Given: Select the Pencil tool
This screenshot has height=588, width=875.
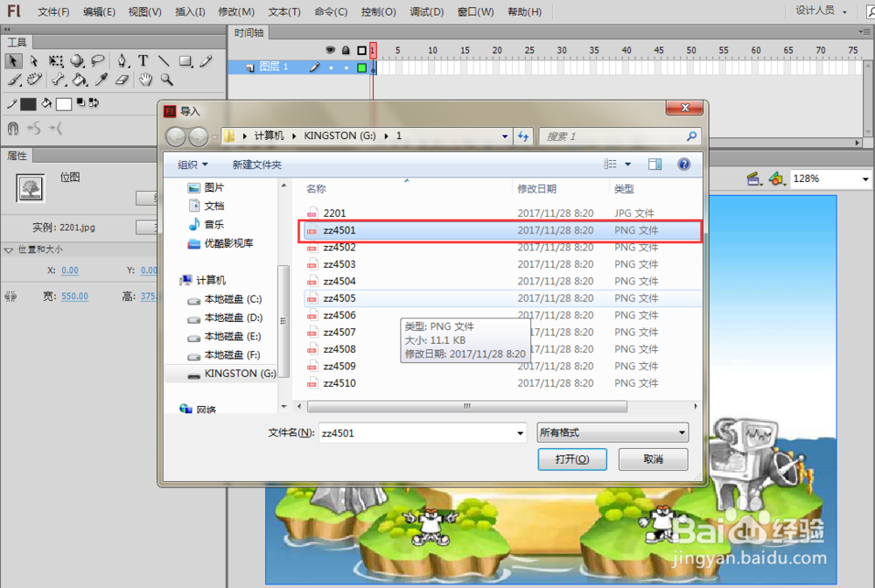Looking at the screenshot, I should click(206, 60).
